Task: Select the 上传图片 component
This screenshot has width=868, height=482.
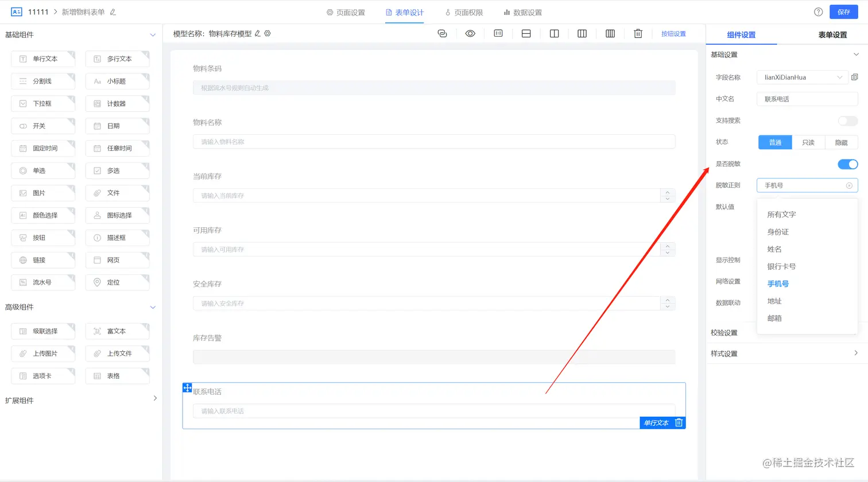Action: coord(43,354)
